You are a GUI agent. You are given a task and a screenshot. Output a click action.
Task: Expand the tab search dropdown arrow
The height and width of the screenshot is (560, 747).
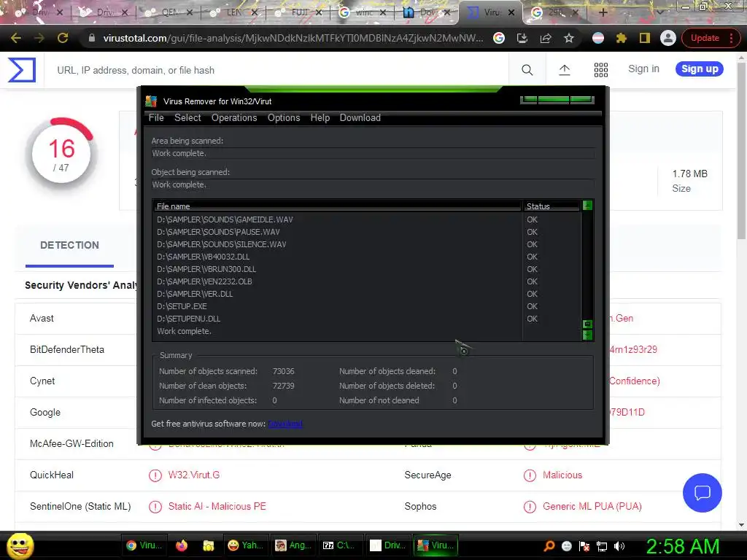(659, 12)
